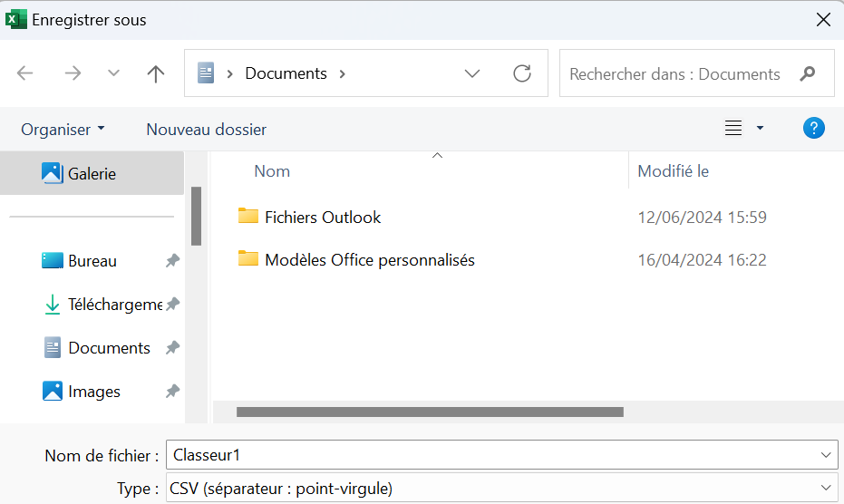This screenshot has width=844, height=504.
Task: Sort files by Modifié le column
Action: pos(673,170)
